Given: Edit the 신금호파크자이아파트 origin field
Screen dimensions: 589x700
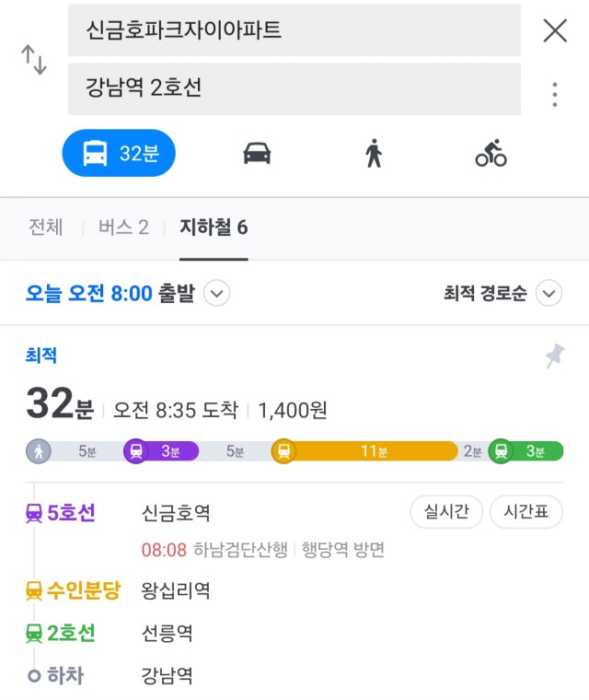Looking at the screenshot, I should tap(294, 30).
